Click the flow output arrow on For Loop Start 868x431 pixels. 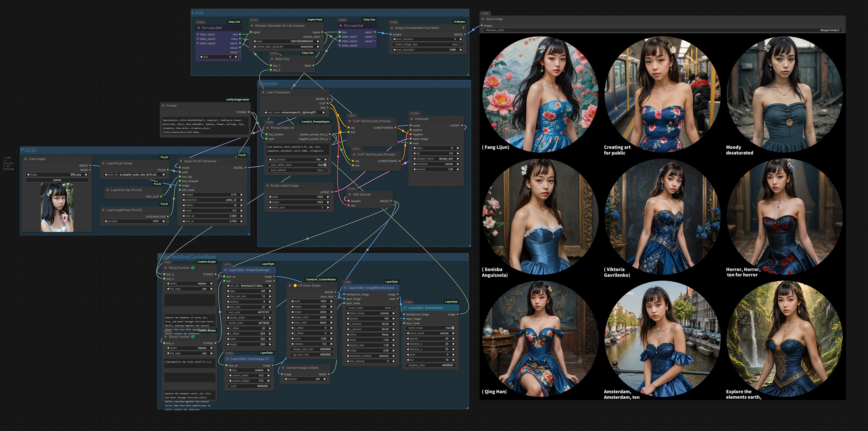click(x=240, y=34)
